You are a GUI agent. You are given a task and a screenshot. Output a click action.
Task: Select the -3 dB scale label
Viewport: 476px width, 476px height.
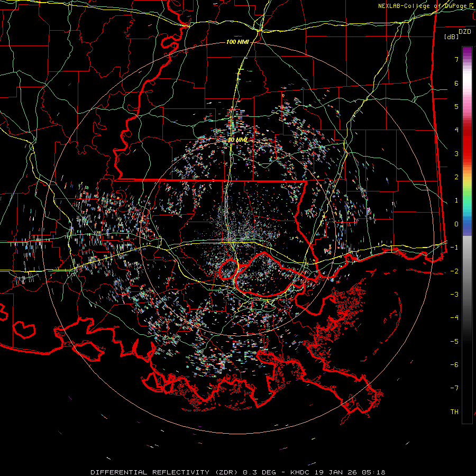click(454, 295)
